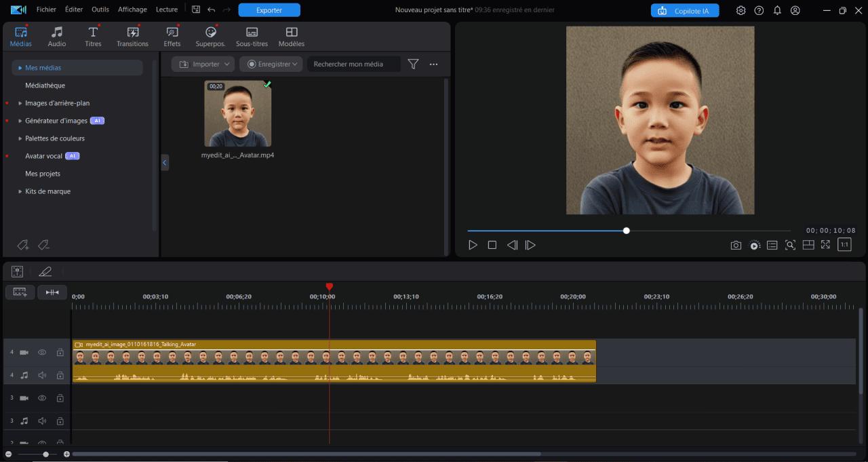This screenshot has height=462, width=868.
Task: Click the Exporter button
Action: click(x=269, y=10)
